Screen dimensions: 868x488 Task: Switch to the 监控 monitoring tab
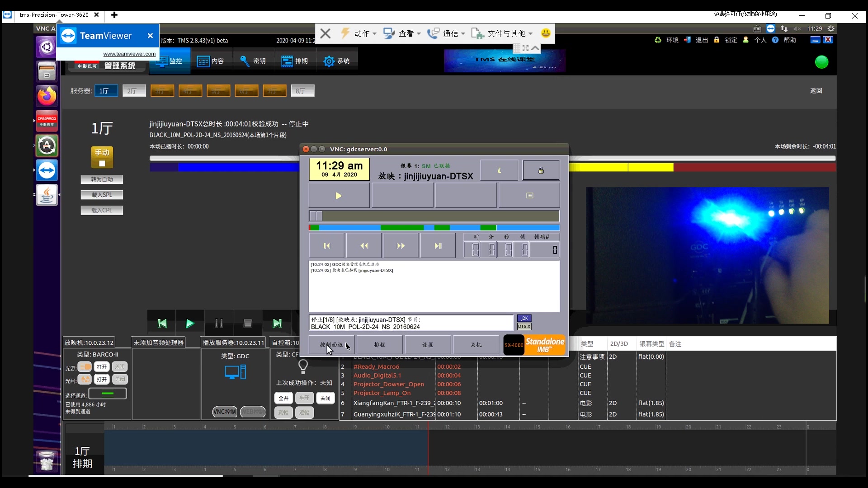point(170,61)
